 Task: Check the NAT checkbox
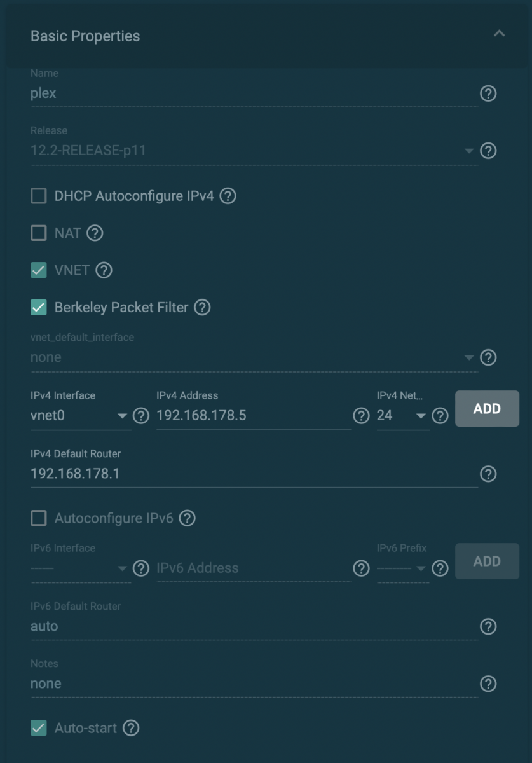pos(39,233)
